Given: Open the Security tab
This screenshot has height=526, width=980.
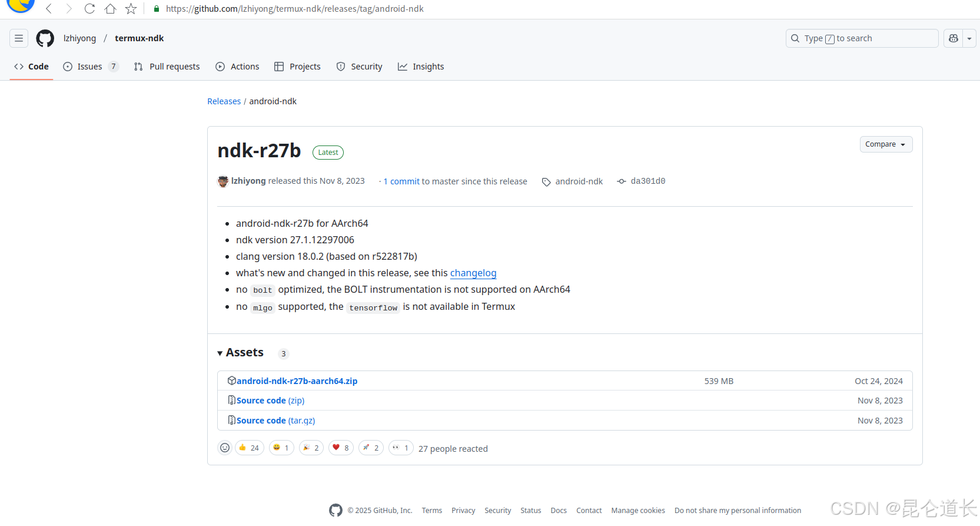Looking at the screenshot, I should tap(359, 67).
